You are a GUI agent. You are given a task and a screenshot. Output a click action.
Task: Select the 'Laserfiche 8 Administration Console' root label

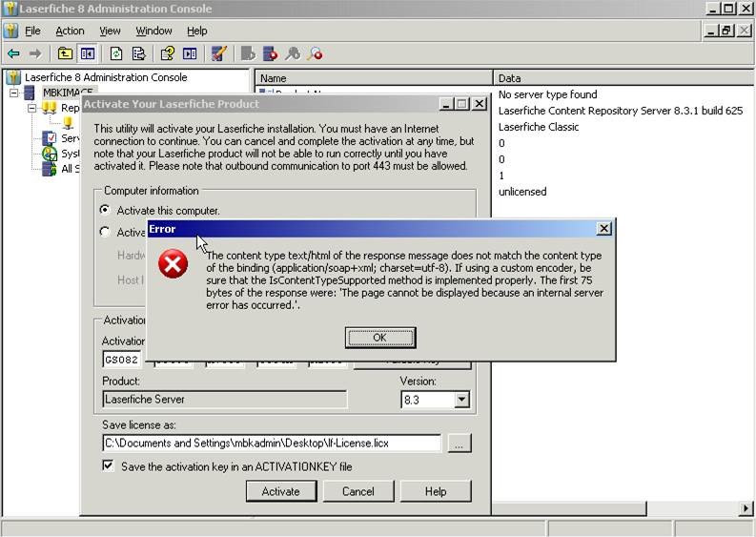pos(106,77)
